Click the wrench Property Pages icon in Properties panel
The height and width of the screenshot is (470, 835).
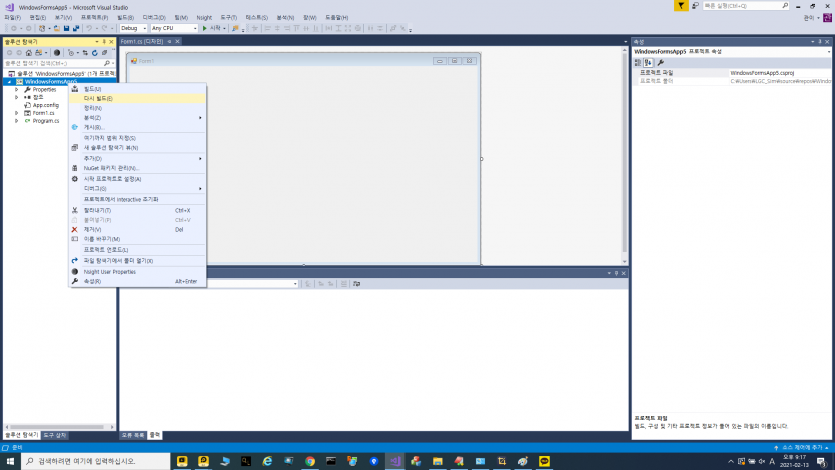pos(661,62)
